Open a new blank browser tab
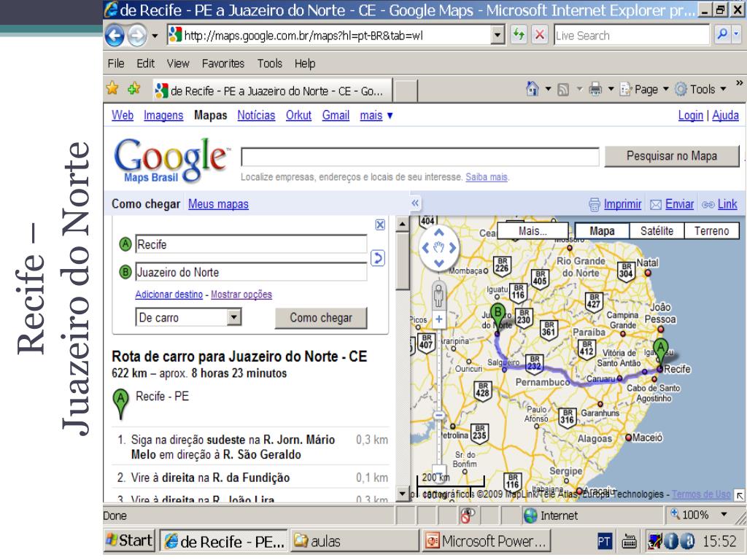This screenshot has width=747, height=560. [x=406, y=90]
